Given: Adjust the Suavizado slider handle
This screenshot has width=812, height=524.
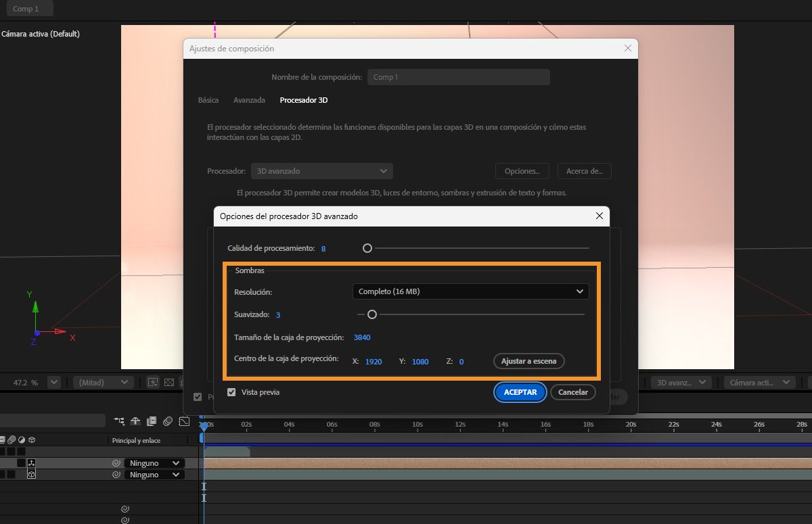Looking at the screenshot, I should click(371, 314).
